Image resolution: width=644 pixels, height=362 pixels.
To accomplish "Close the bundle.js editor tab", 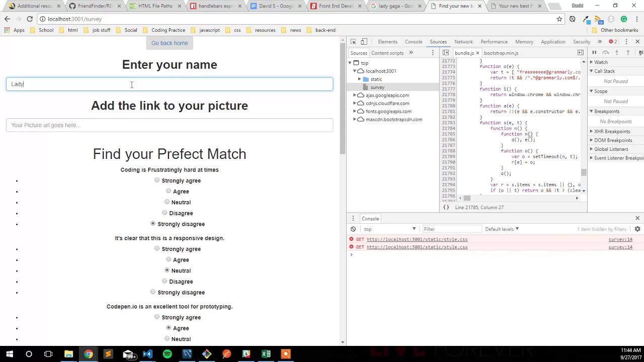I will pos(477,53).
